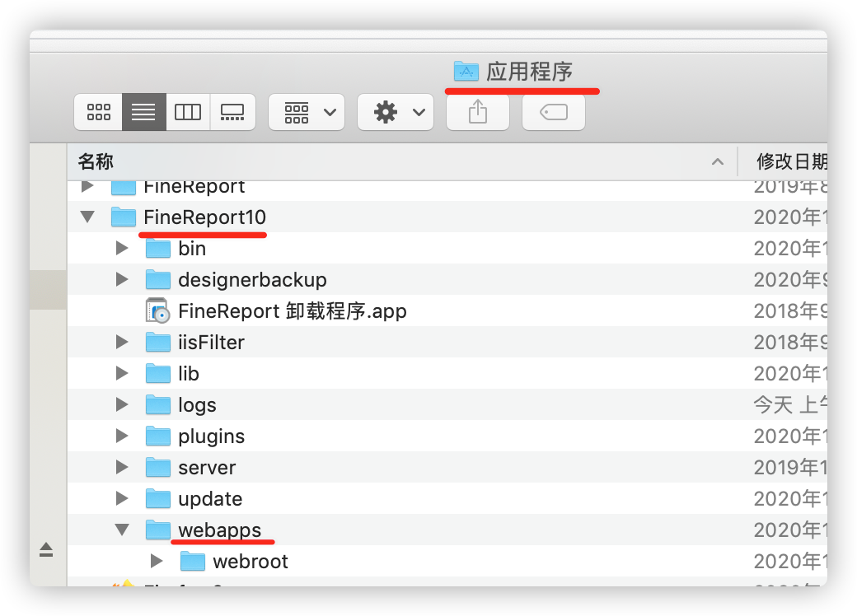Switch to gallery view
The height and width of the screenshot is (616, 857).
pos(233,112)
